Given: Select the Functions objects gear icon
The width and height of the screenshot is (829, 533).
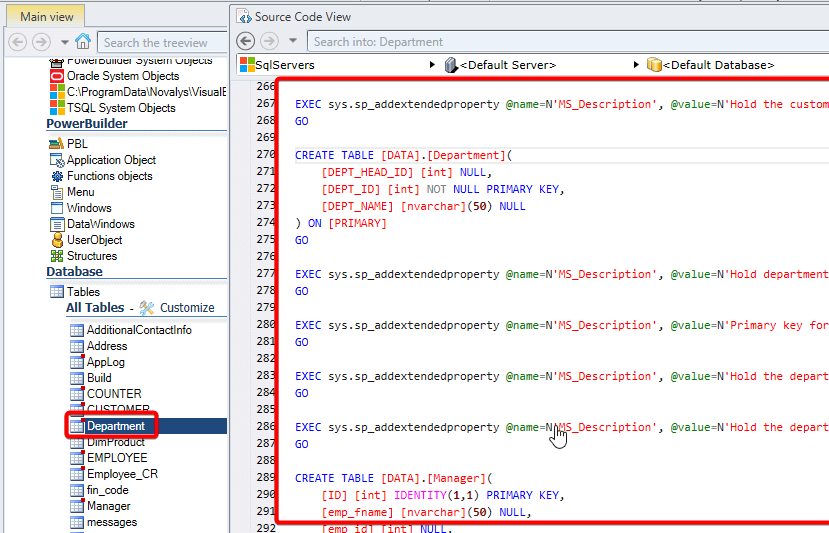Looking at the screenshot, I should tap(56, 176).
